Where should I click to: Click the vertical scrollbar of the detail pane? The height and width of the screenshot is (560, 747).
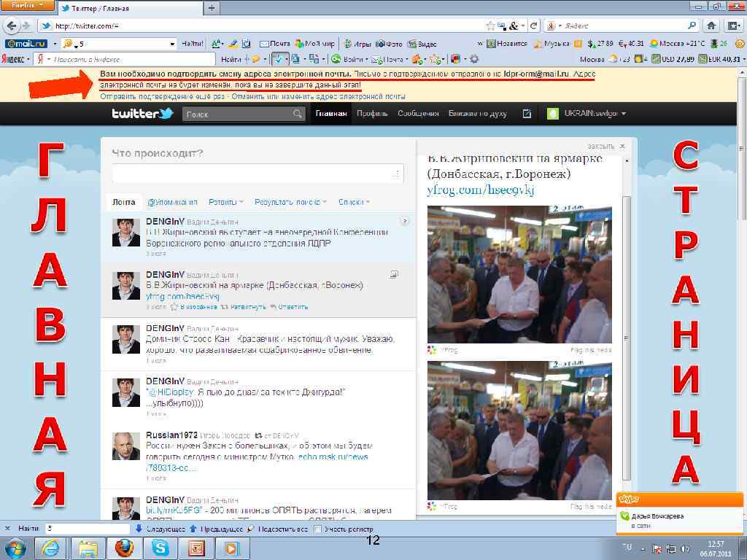click(x=627, y=338)
